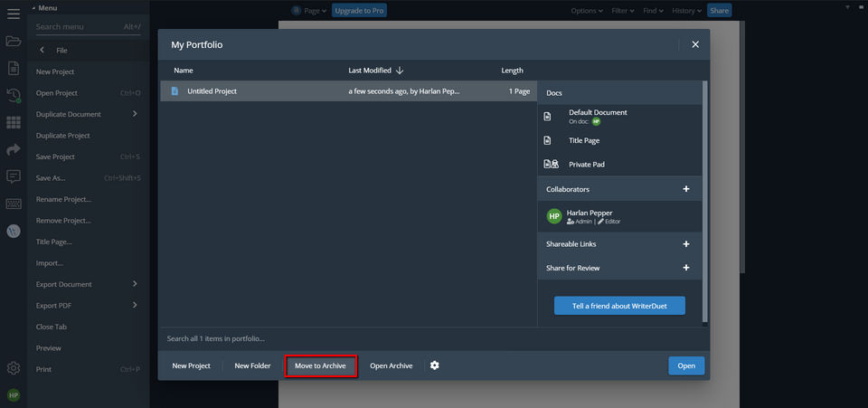Close the My Portfolio dialog
Screen dimensions: 868x408
(x=695, y=44)
